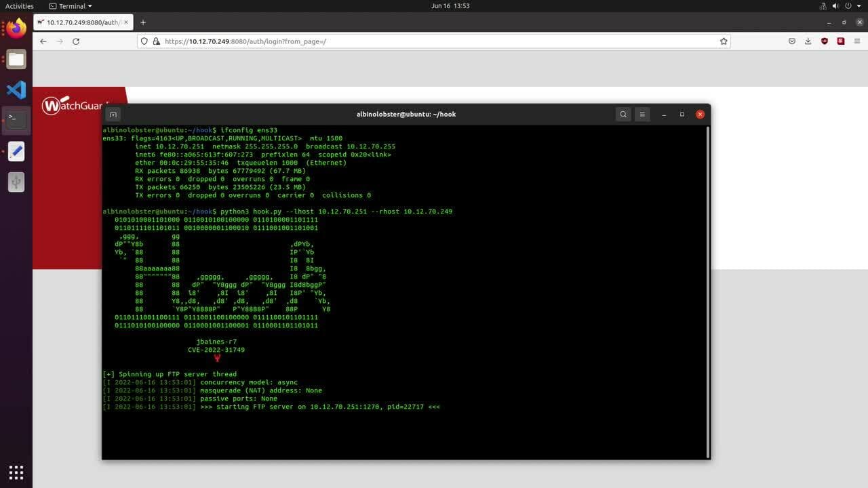This screenshot has height=488, width=868.
Task: Click the 'masquerade (NAT) address: None' line
Action: [212, 390]
